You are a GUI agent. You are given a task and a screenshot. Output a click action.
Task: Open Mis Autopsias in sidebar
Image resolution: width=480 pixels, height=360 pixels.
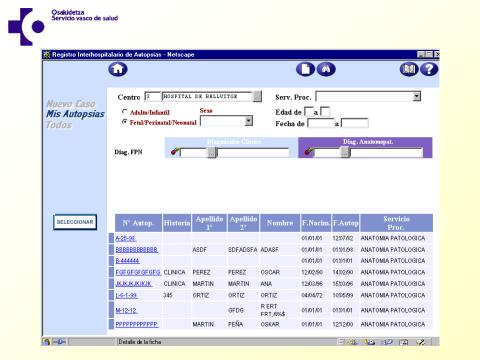[75, 114]
